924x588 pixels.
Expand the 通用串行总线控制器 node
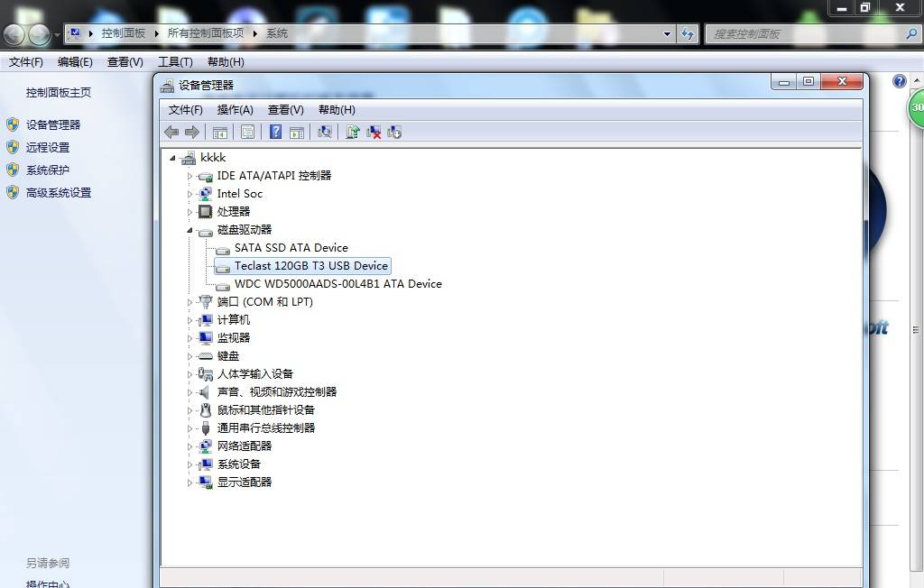[x=189, y=428]
